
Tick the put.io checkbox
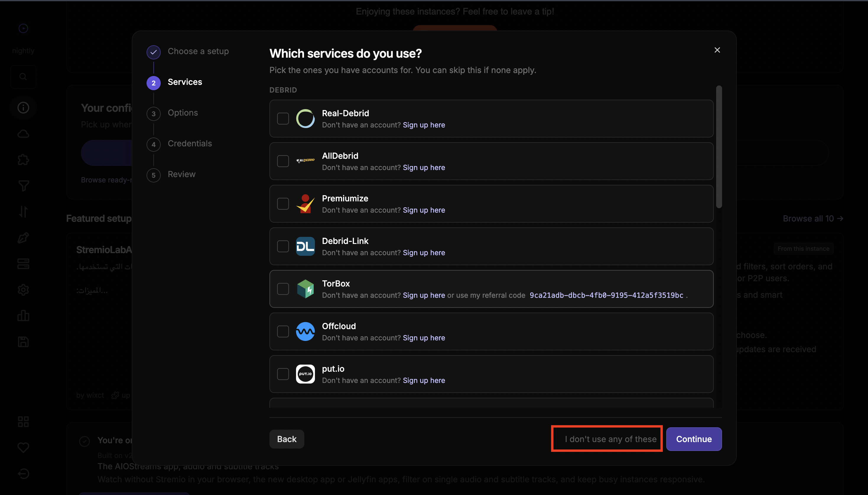tap(283, 374)
